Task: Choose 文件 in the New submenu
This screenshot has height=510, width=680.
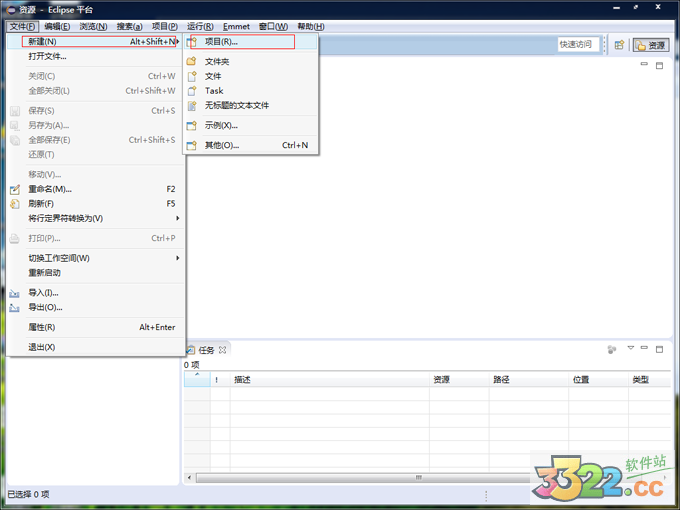Action: click(x=251, y=76)
